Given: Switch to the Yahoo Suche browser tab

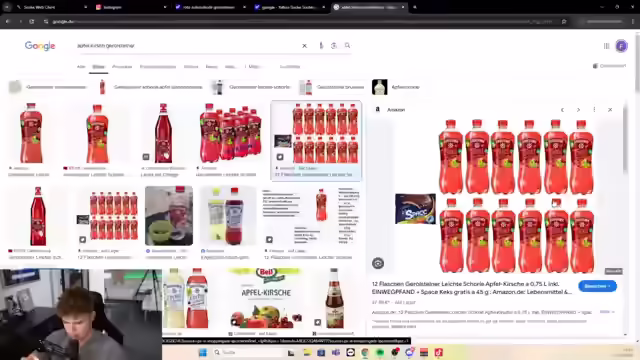Looking at the screenshot, I should 290,7.
